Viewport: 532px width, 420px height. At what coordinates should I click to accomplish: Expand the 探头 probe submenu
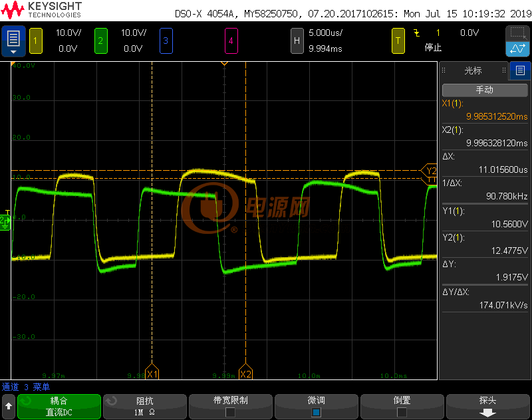click(x=488, y=406)
